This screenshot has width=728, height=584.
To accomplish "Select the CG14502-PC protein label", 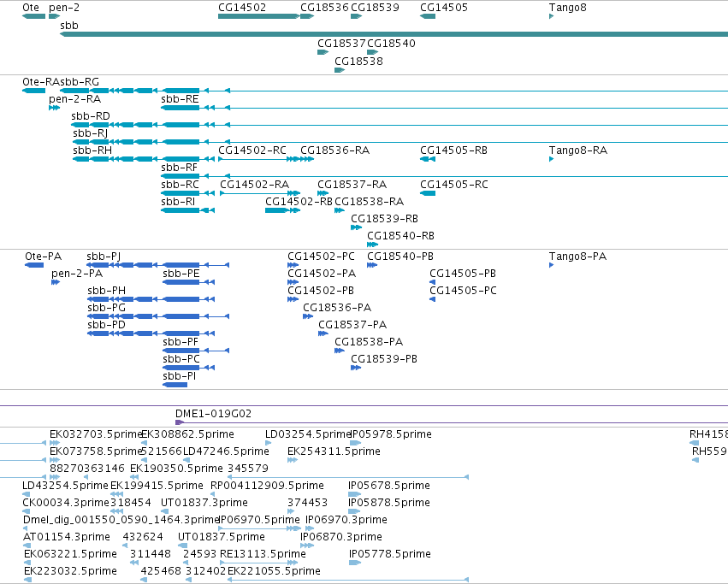I will tap(321, 257).
